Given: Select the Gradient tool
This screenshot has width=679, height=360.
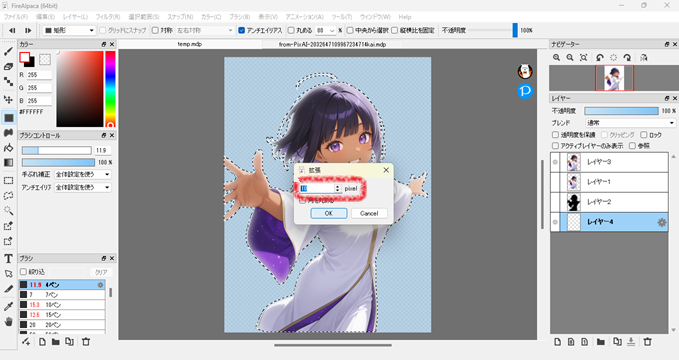Looking at the screenshot, I should (x=8, y=162).
